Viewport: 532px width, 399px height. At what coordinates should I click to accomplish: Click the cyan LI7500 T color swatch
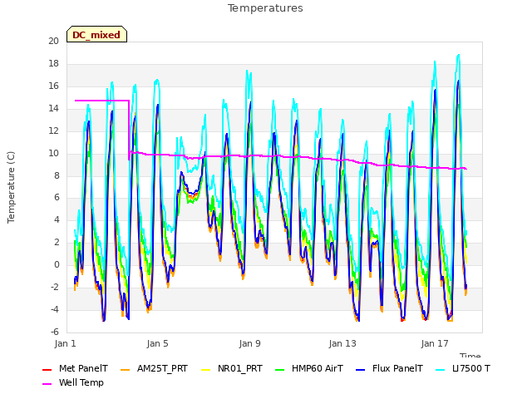(440, 369)
